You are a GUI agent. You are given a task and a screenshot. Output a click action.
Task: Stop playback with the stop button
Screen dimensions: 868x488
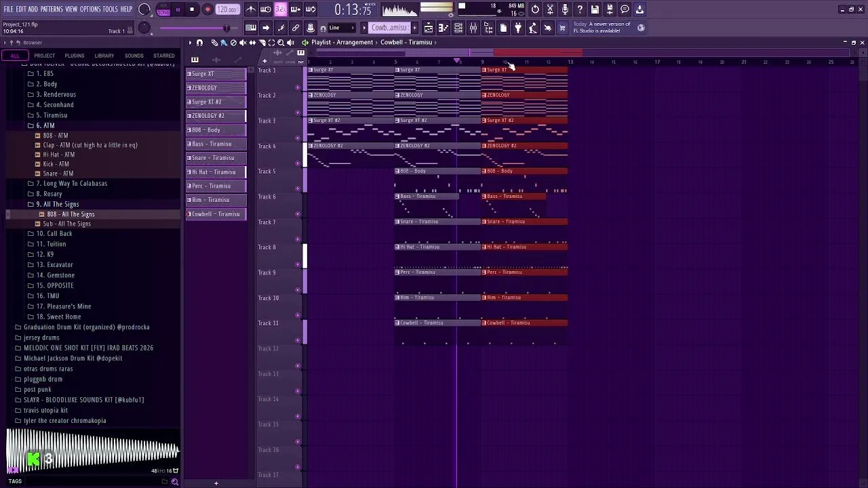(x=193, y=9)
